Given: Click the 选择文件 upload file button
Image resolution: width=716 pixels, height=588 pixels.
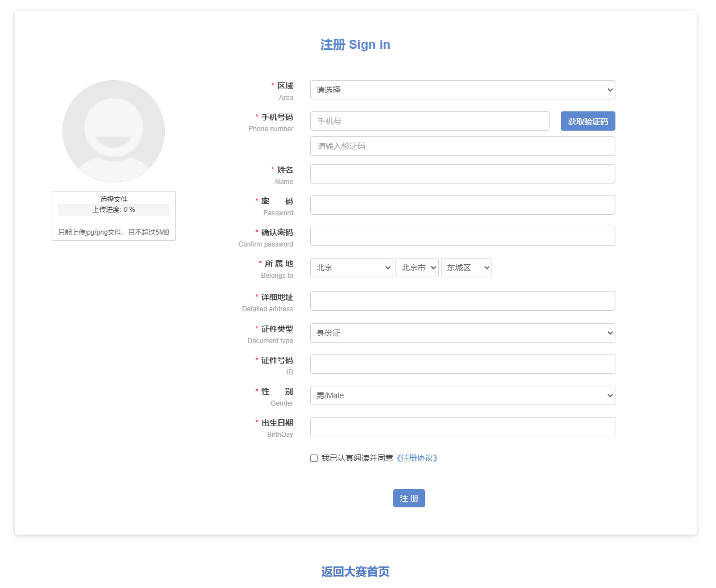Looking at the screenshot, I should click(114, 199).
